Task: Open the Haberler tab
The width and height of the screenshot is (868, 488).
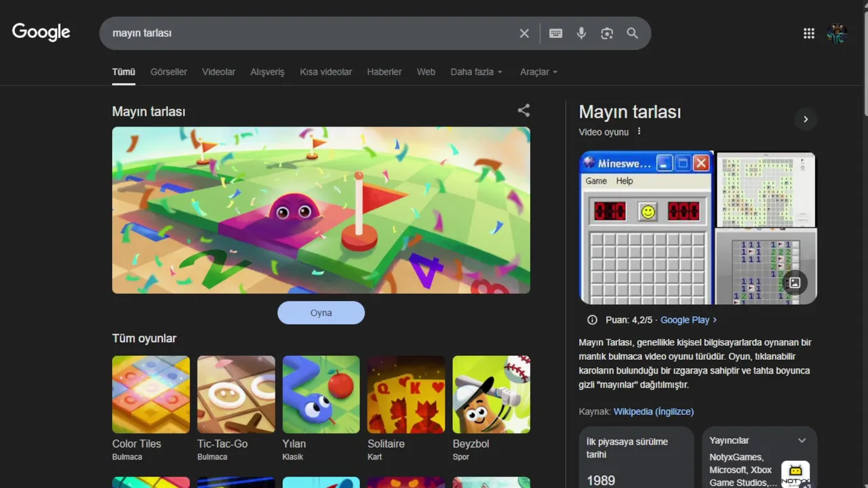Action: coord(384,72)
